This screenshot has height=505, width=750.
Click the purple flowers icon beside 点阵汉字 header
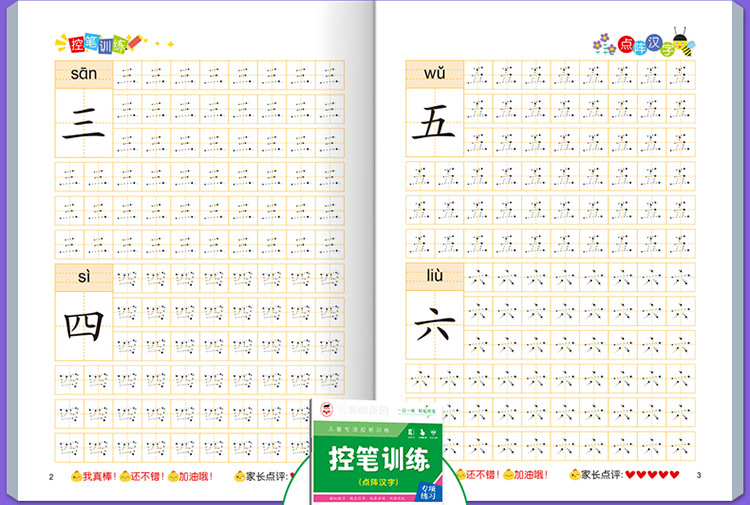point(604,44)
